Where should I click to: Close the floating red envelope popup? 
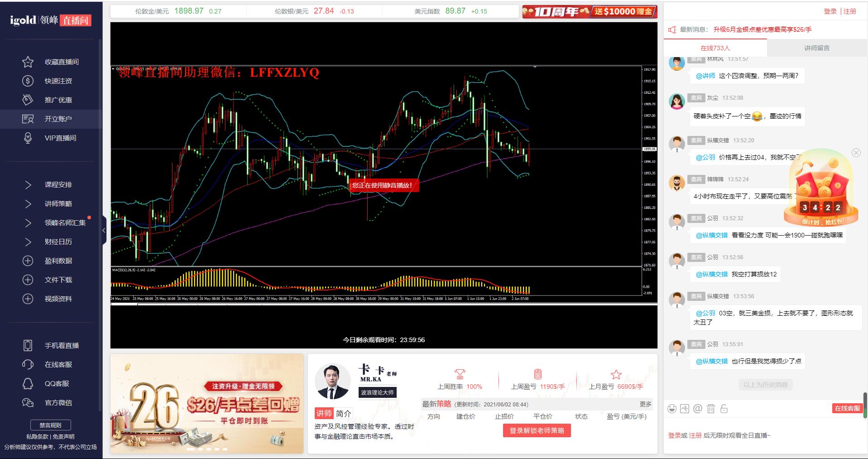856,153
